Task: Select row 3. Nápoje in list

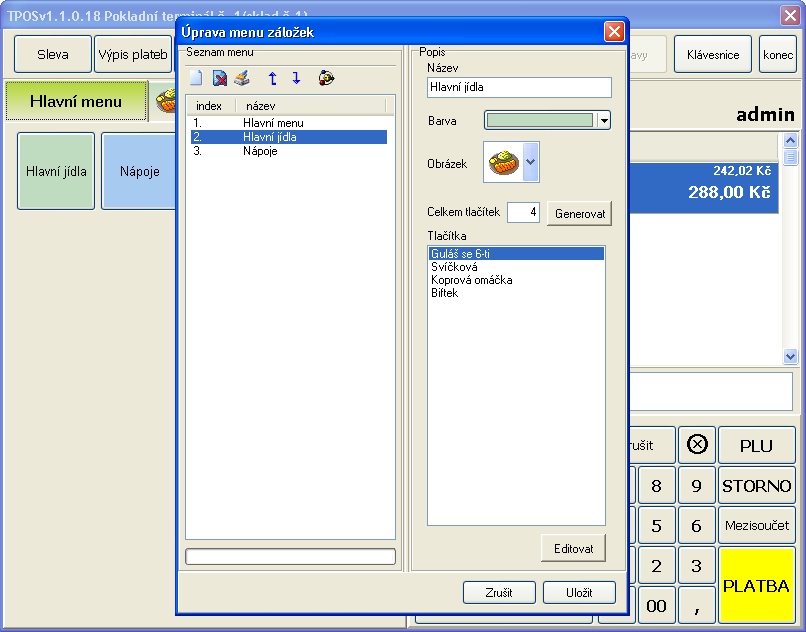Action: 289,151
